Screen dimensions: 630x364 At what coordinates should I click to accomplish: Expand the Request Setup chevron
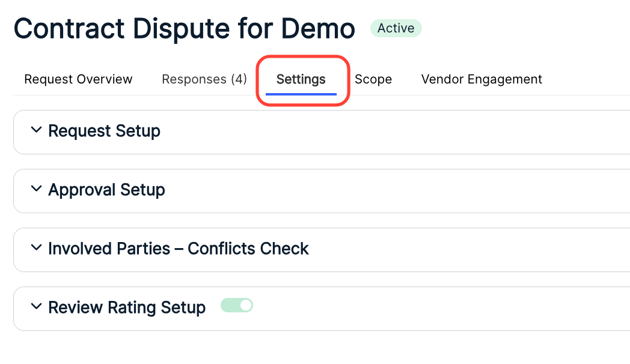pos(36,130)
